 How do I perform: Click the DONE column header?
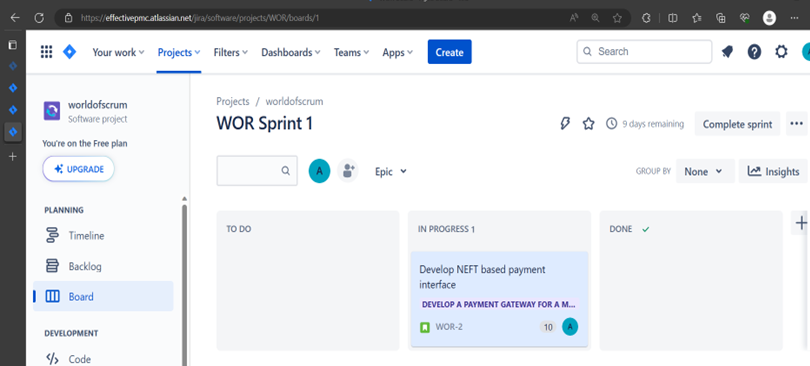coord(620,229)
